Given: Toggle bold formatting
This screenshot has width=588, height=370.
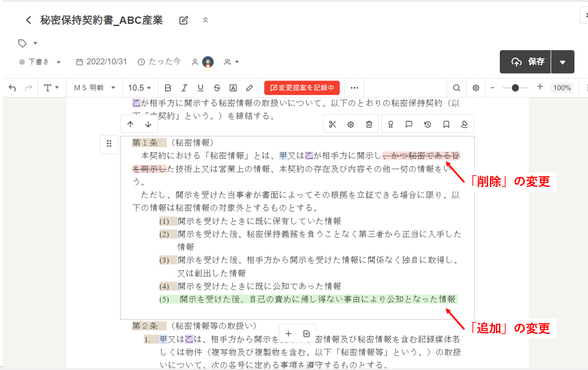Looking at the screenshot, I should [167, 88].
